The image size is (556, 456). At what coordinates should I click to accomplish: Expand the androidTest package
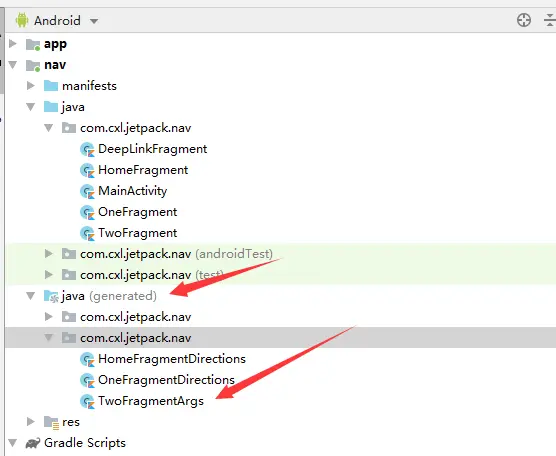point(49,254)
